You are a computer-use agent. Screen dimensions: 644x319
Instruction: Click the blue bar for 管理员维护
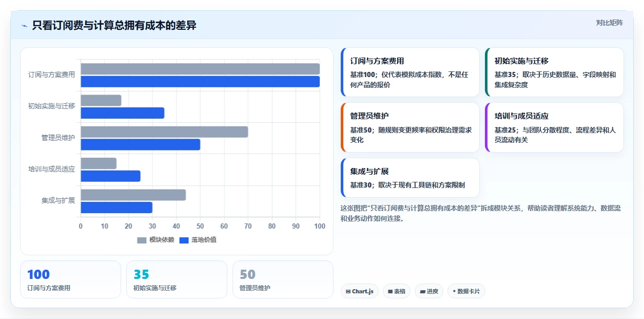point(141,144)
